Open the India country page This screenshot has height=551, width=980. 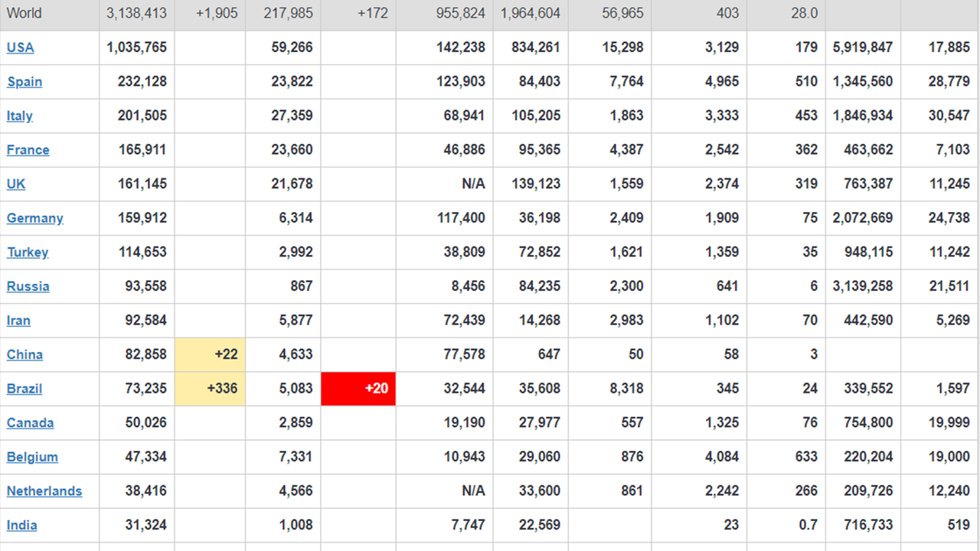[21, 525]
